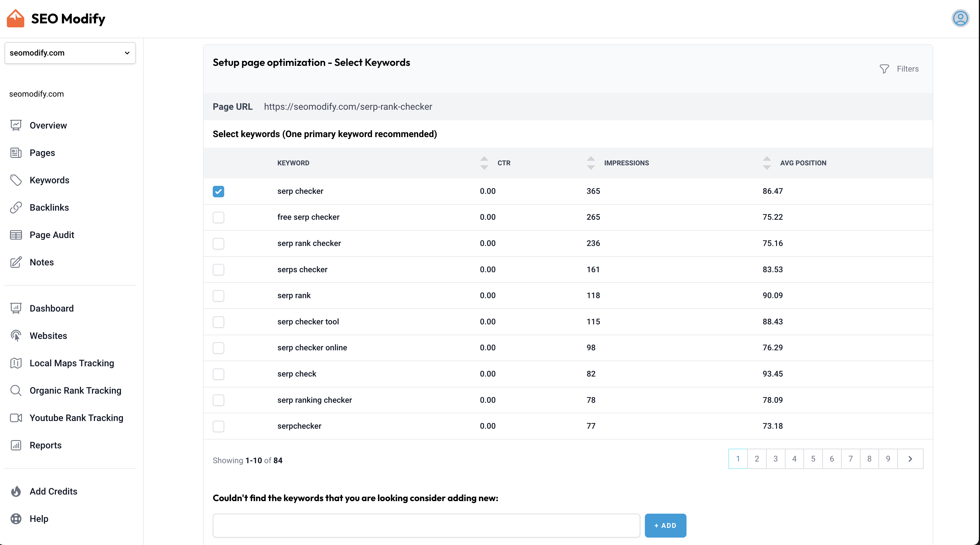Click the next page arrow in pagination

pos(910,459)
